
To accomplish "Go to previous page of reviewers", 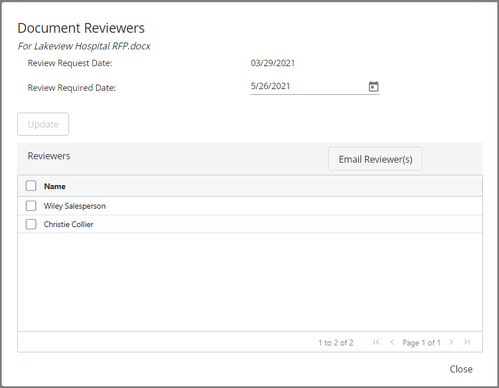I will 392,342.
